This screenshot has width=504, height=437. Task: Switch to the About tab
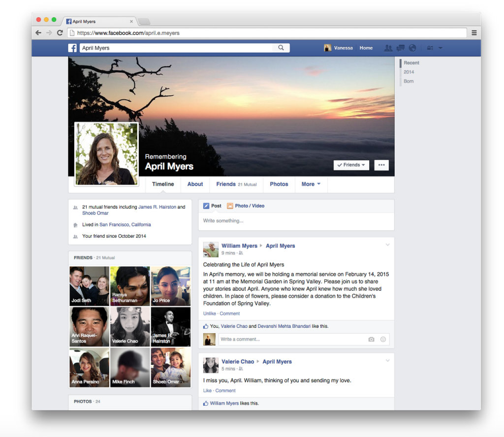click(195, 184)
